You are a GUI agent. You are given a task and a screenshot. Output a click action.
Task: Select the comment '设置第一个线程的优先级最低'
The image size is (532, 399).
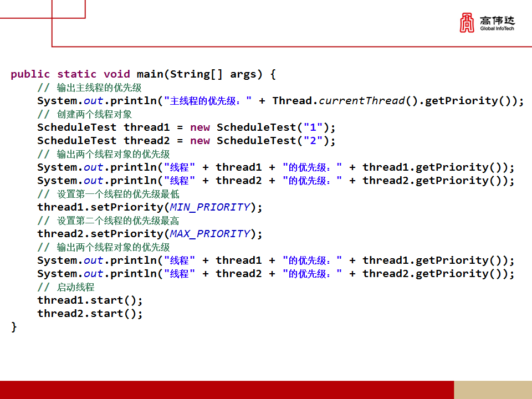click(x=118, y=194)
